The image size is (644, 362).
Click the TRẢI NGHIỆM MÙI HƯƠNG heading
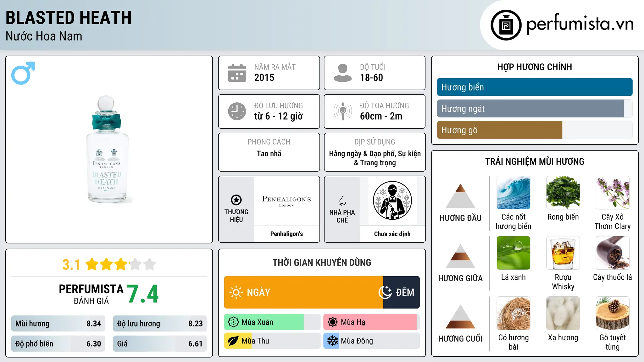click(x=535, y=162)
